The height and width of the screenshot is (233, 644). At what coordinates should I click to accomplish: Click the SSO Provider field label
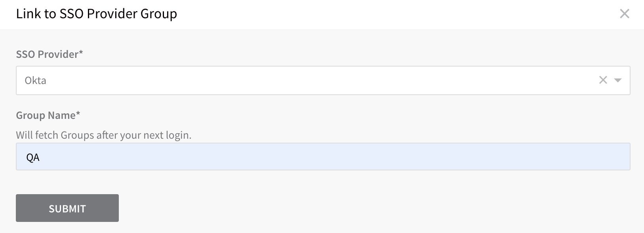[x=50, y=54]
